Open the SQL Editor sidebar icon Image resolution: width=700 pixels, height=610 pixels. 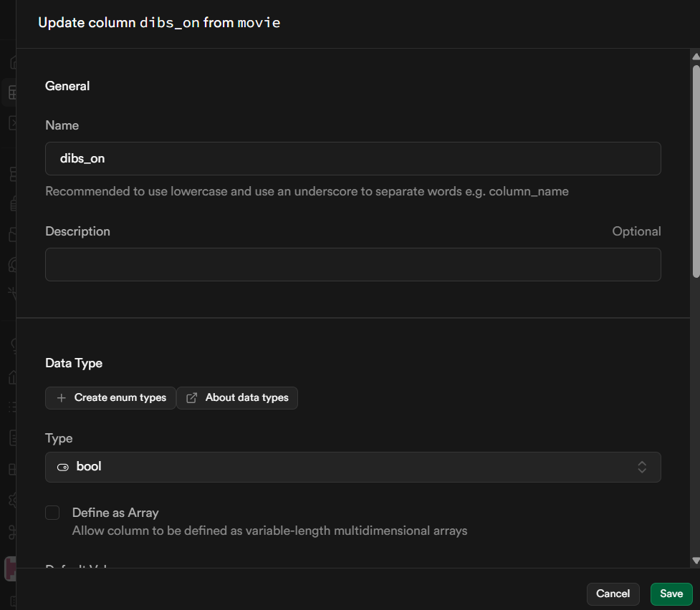point(11,123)
